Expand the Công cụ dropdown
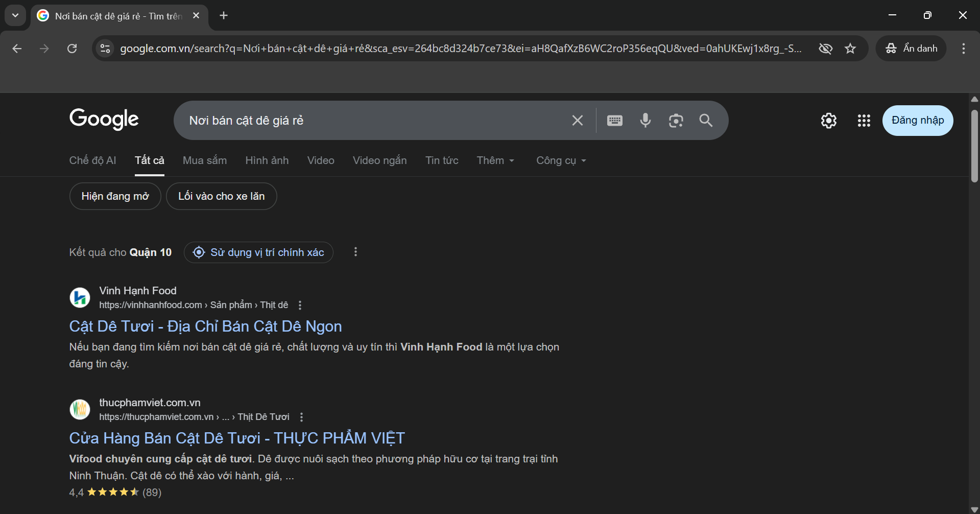Image resolution: width=980 pixels, height=514 pixels. (x=561, y=160)
